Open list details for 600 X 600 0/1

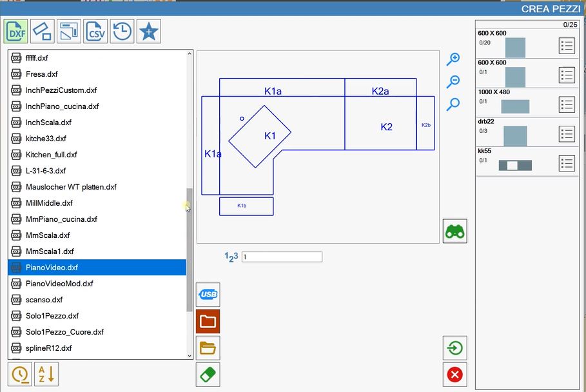pos(567,75)
